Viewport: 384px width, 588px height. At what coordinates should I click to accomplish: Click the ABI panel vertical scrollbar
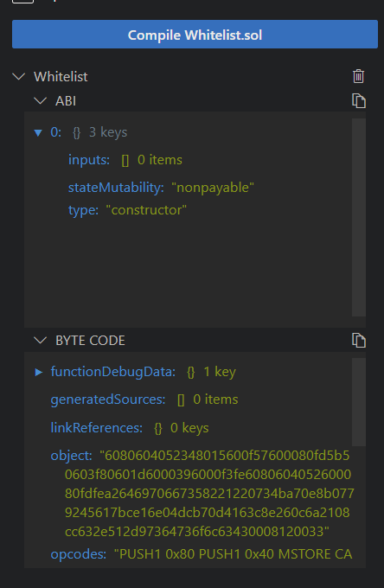(359, 218)
